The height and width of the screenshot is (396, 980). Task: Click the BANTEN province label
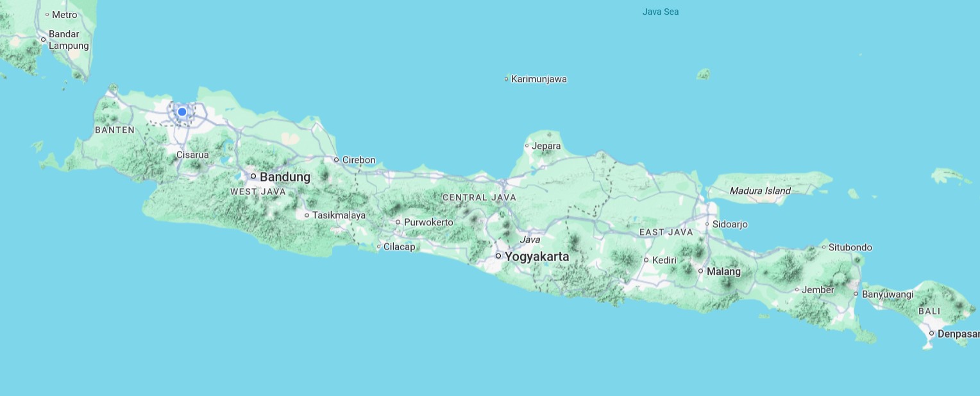click(x=114, y=129)
